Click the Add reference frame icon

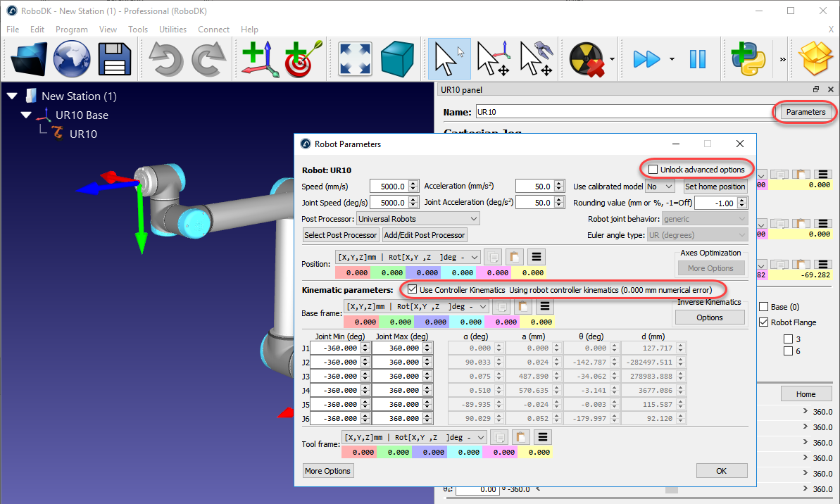tap(259, 59)
